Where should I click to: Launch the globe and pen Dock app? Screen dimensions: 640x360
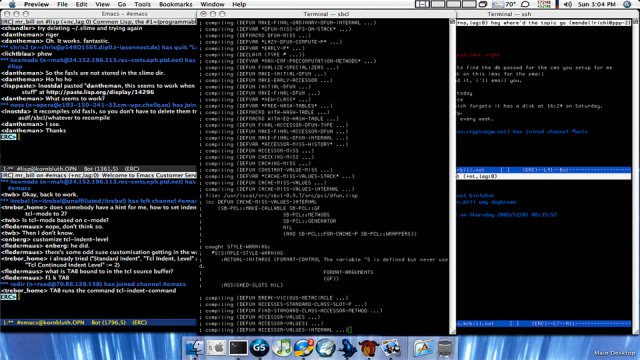[x=325, y=348]
